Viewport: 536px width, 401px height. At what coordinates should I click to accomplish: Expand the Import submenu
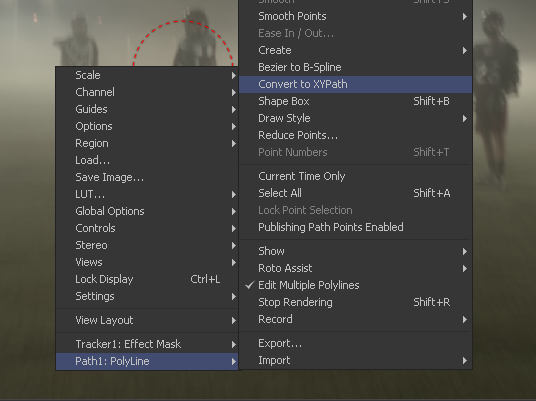point(356,360)
